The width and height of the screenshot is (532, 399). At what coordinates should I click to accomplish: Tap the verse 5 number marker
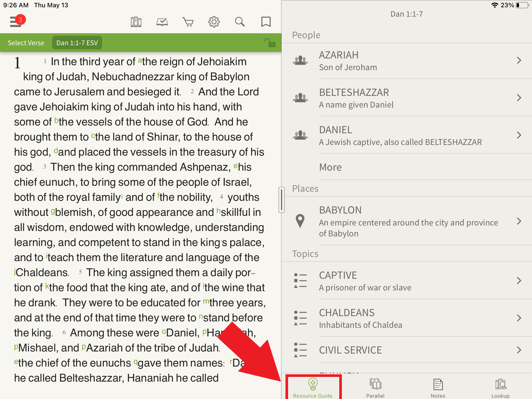tap(80, 272)
